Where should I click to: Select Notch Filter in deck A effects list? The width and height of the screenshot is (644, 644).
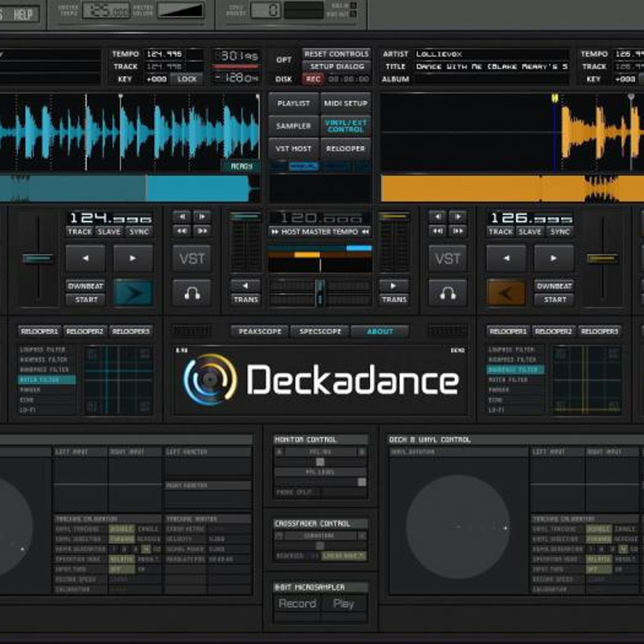click(x=46, y=380)
